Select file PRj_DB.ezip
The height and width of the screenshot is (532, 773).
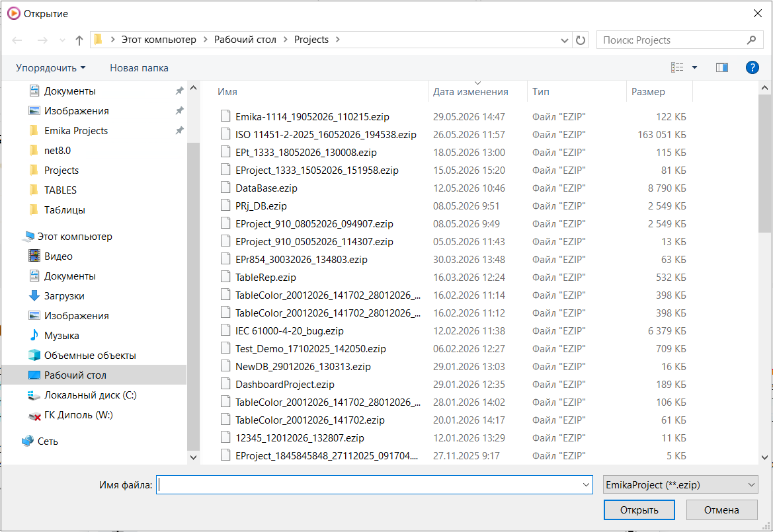pyautogui.click(x=261, y=206)
